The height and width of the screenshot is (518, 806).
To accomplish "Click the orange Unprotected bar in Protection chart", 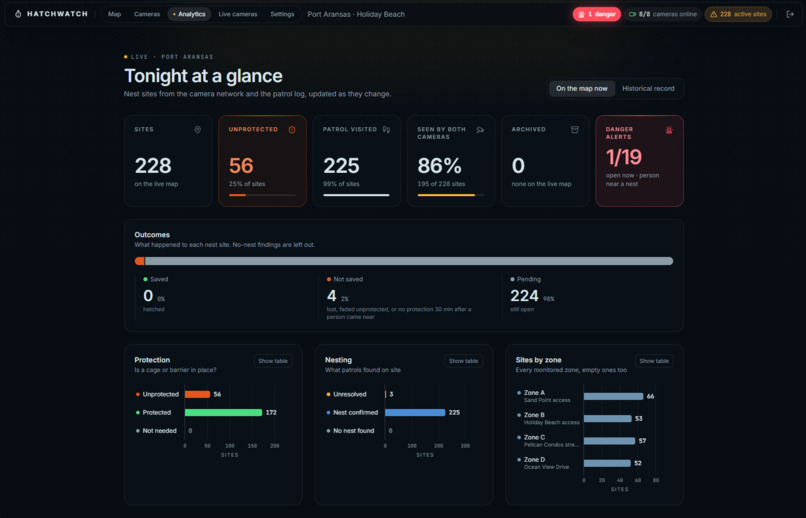I will (x=197, y=394).
